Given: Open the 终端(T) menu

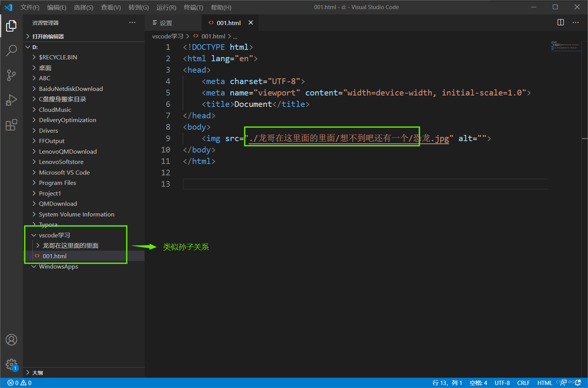Looking at the screenshot, I should (x=193, y=7).
